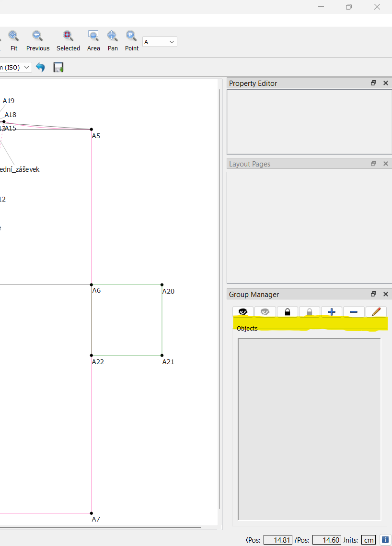Expand the (ISO) dropdown
The height and width of the screenshot is (546, 392).
[x=27, y=68]
